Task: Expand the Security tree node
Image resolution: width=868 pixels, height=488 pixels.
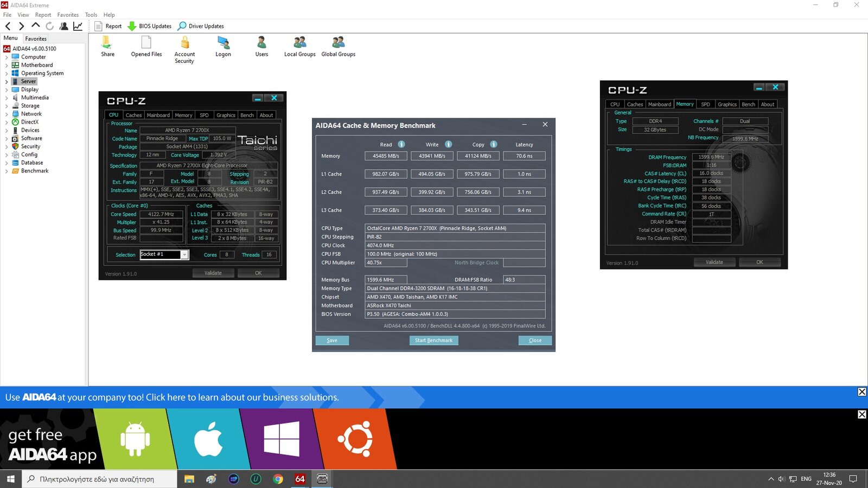Action: 7,146
